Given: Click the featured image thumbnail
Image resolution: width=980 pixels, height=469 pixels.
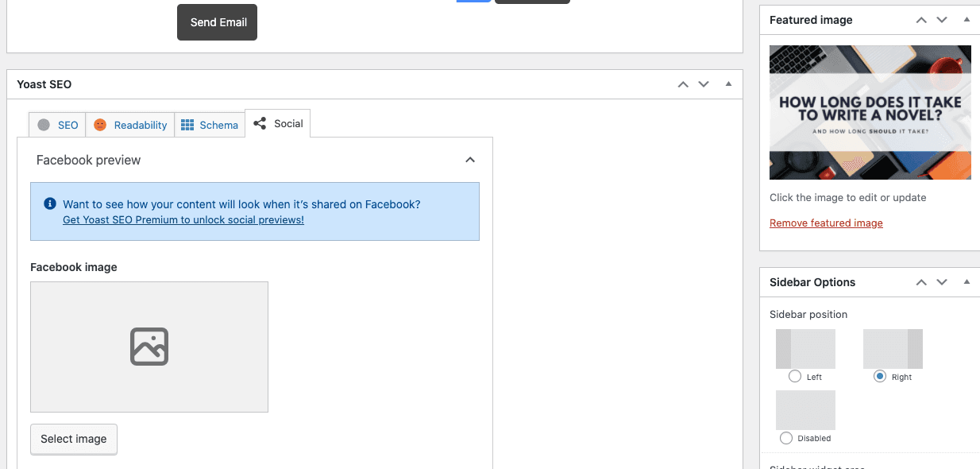Looking at the screenshot, I should coord(870,112).
